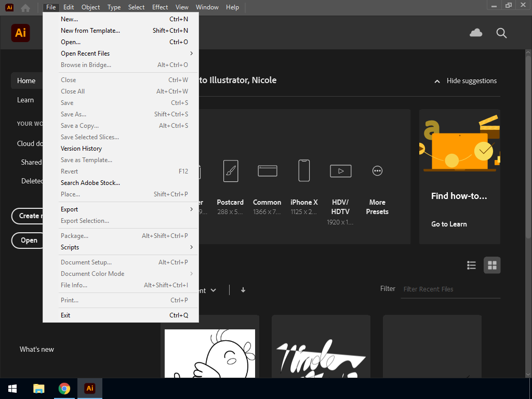The height and width of the screenshot is (399, 532).
Task: Click small Ai icon in title bar
Action: [9, 7]
